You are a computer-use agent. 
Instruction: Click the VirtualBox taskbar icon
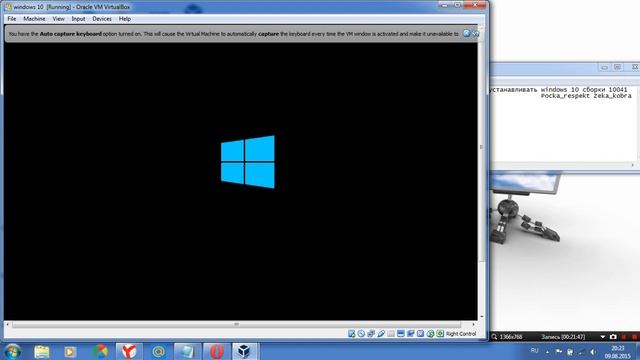point(245,351)
